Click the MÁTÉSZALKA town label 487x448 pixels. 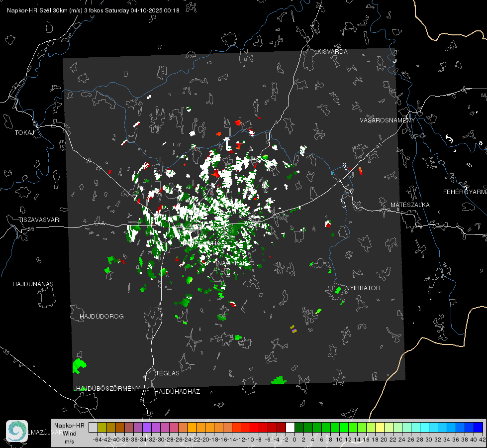[410, 205]
